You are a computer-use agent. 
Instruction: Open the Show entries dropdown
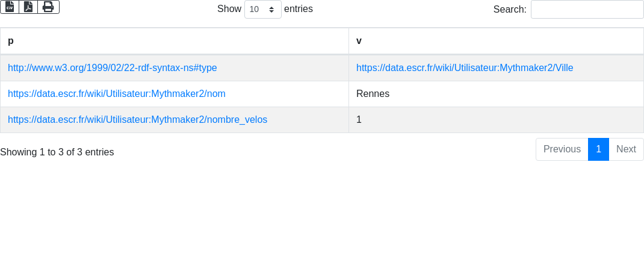pos(262,9)
